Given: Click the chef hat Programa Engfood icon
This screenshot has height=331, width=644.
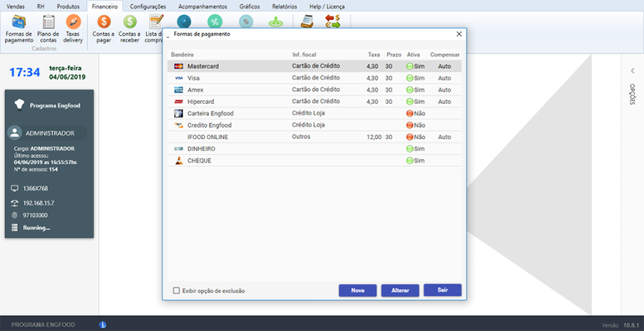Looking at the screenshot, I should (19, 105).
